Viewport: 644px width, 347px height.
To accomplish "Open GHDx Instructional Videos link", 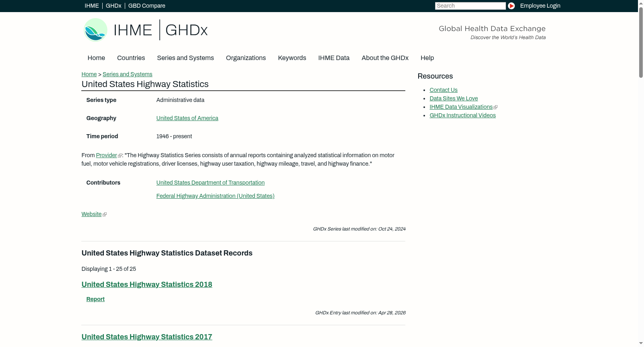I will click(x=462, y=115).
